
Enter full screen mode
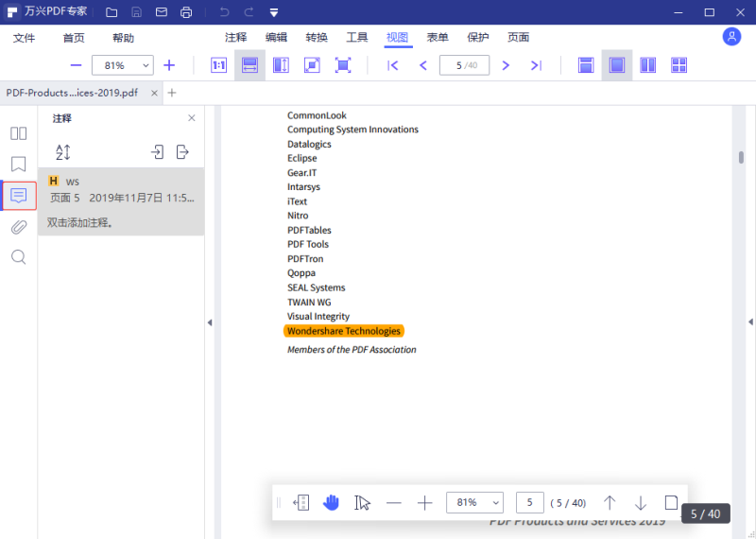pyautogui.click(x=343, y=65)
